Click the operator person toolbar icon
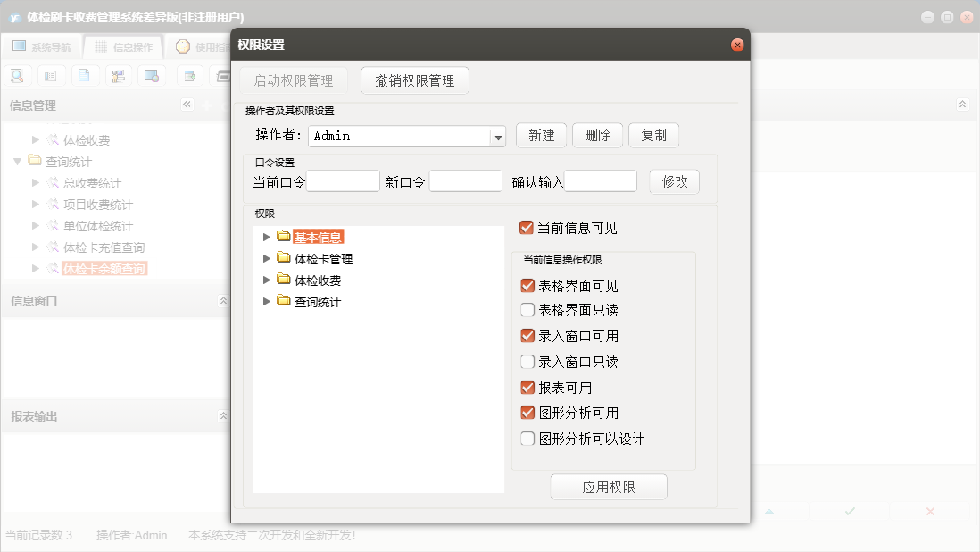Screen dimensions: 980x552 pyautogui.click(x=118, y=76)
